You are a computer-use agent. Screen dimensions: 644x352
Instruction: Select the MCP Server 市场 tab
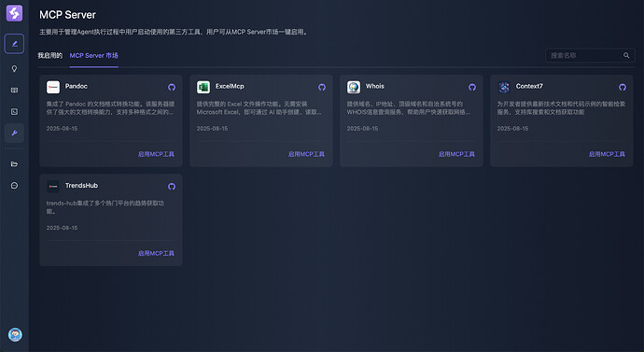[94, 55]
